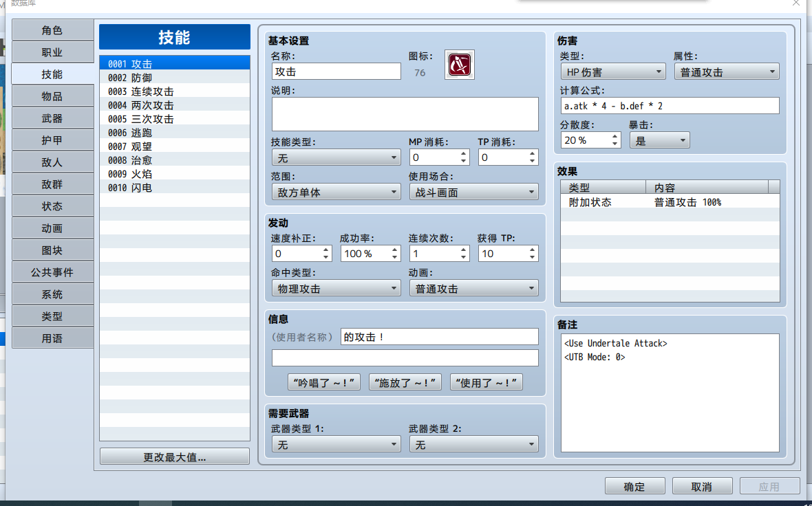The width and height of the screenshot is (812, 506).
Task: Open the 敌群 tab
Action: [52, 184]
